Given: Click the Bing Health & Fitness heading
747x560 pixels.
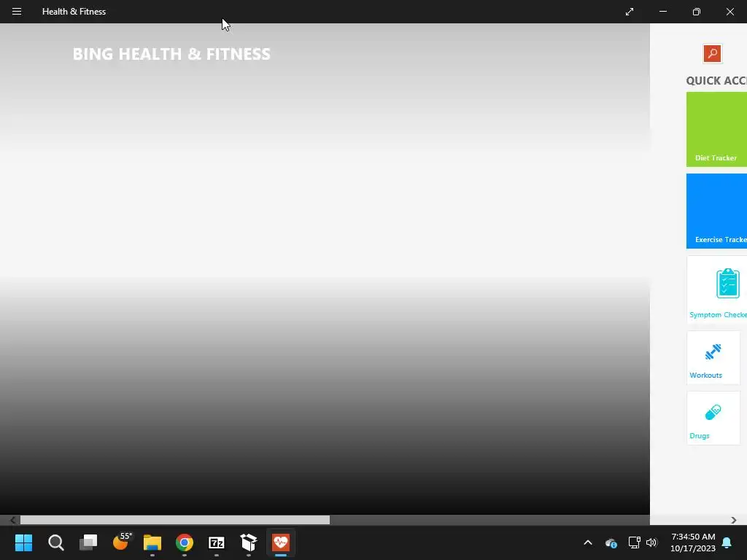Looking at the screenshot, I should pyautogui.click(x=171, y=54).
